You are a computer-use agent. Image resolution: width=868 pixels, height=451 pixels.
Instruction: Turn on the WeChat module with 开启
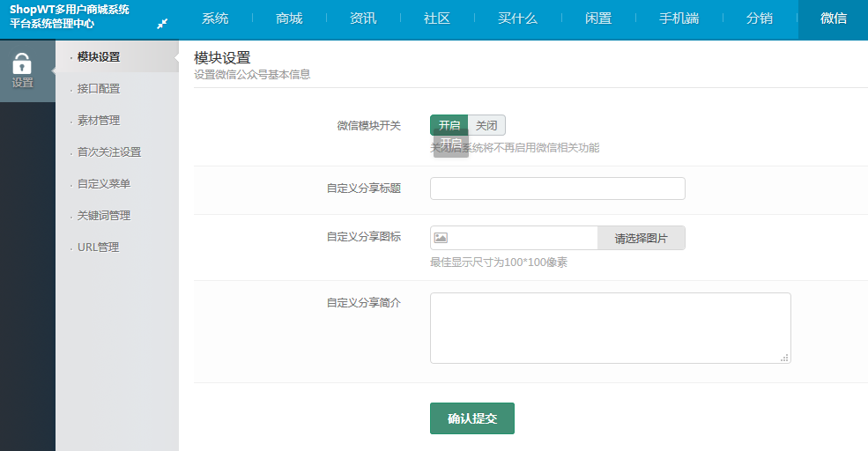[449, 126]
